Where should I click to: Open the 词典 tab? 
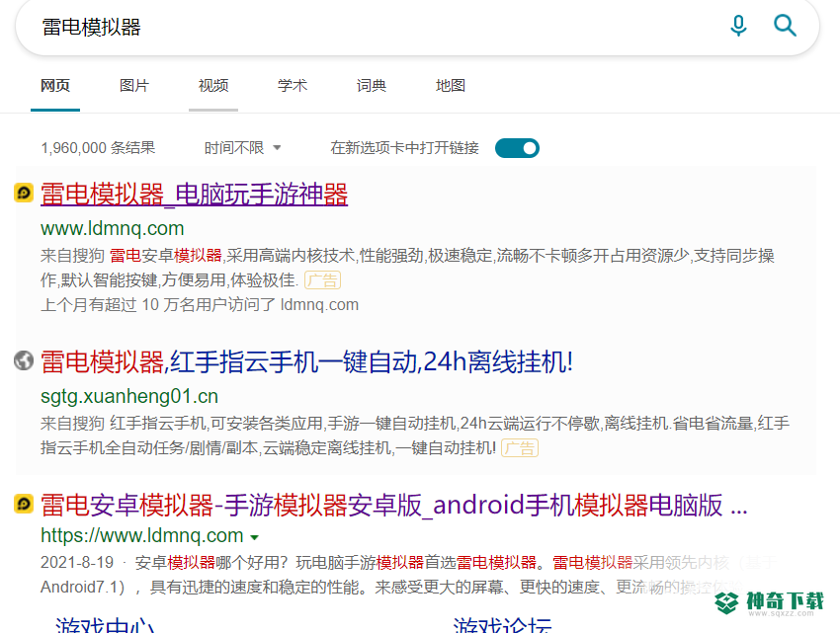point(372,86)
